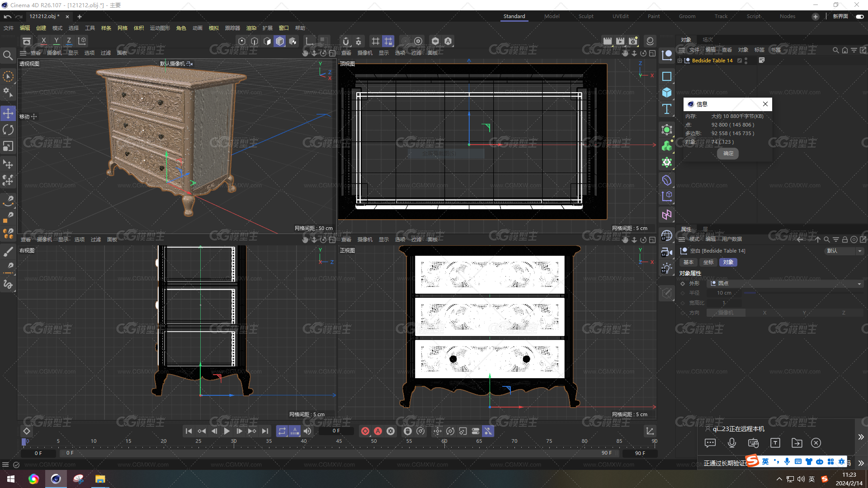Open Object Manager hamburger menu
Viewport: 868px width, 488px height.
point(681,50)
